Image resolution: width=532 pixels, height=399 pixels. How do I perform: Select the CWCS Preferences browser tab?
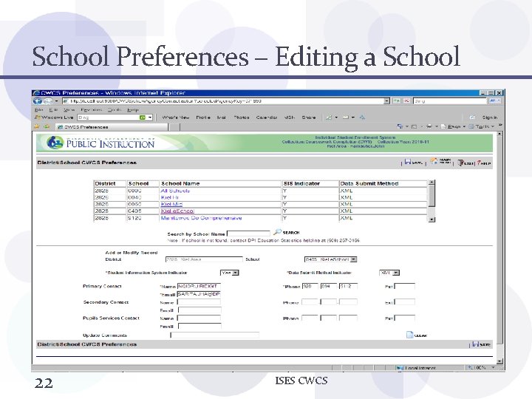[112, 127]
